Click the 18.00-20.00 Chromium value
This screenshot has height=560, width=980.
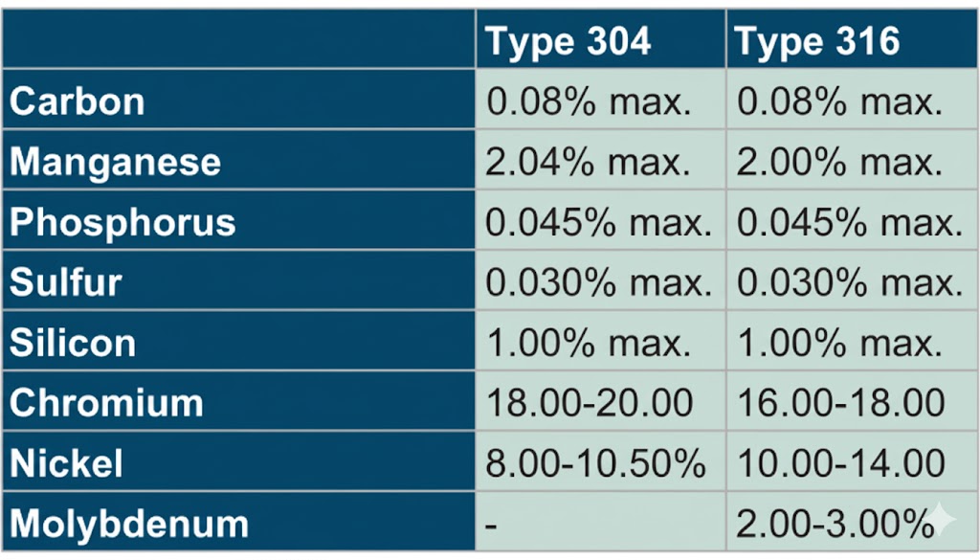590,403
